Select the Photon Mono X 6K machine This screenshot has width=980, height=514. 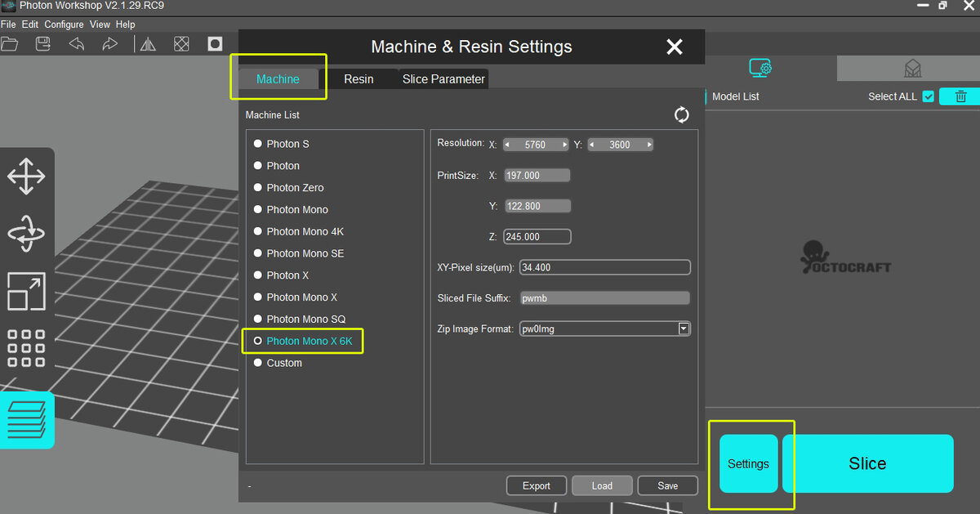[303, 341]
